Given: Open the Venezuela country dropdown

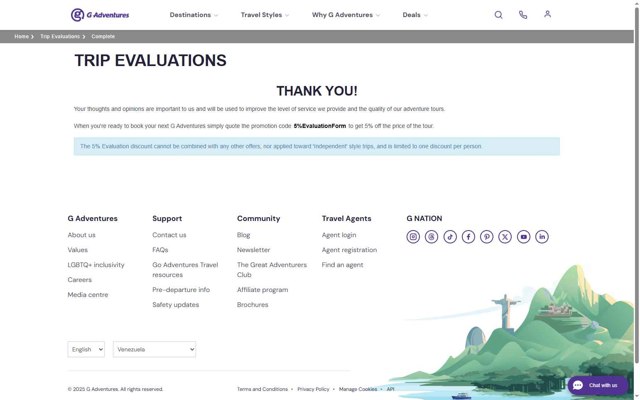Looking at the screenshot, I should click(x=154, y=349).
